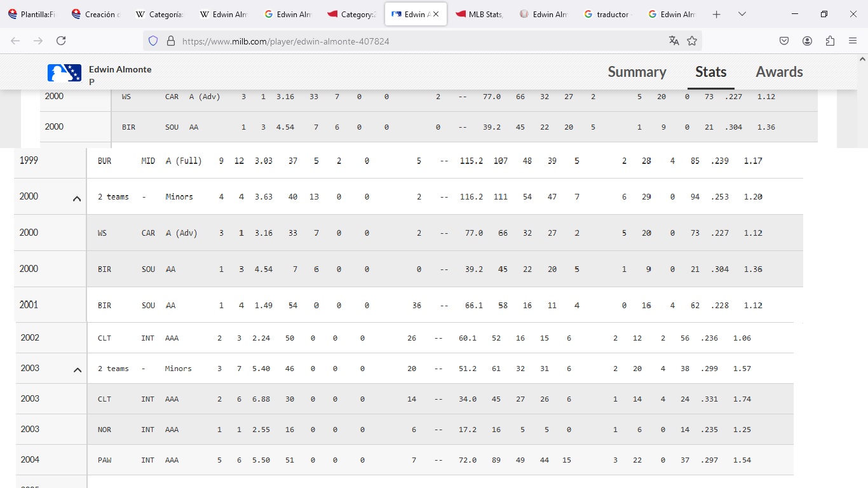868x488 pixels.
Task: Click the MLB logo icon
Action: pyautogui.click(x=64, y=73)
